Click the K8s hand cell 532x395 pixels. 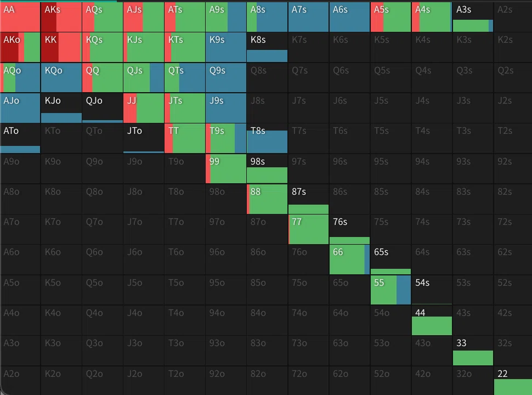tap(267, 48)
